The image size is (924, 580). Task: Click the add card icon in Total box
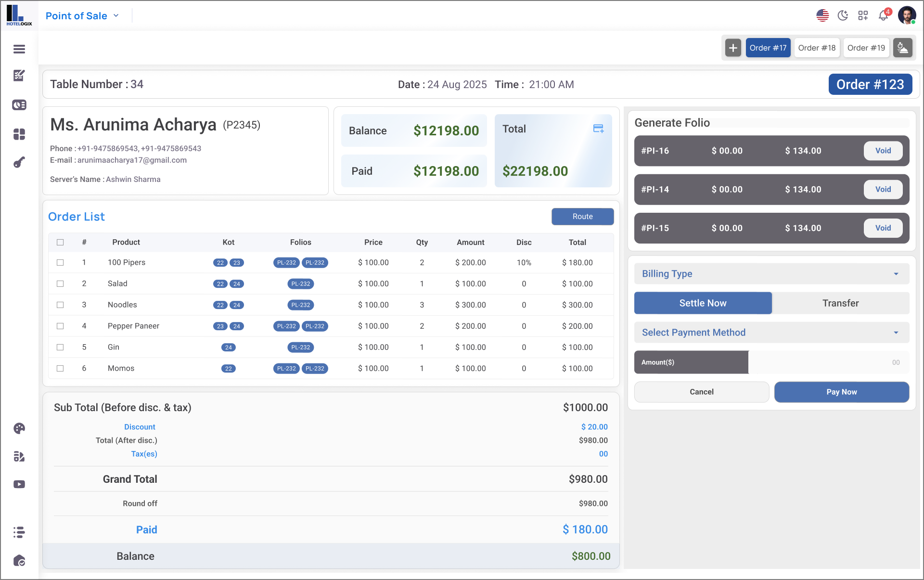[x=599, y=129]
